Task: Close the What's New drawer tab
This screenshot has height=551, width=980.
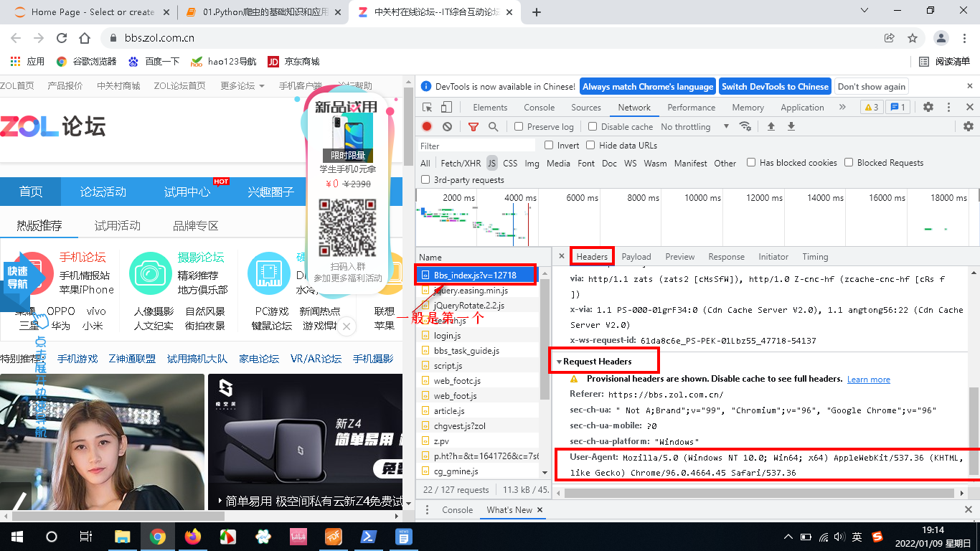Action: tap(540, 510)
